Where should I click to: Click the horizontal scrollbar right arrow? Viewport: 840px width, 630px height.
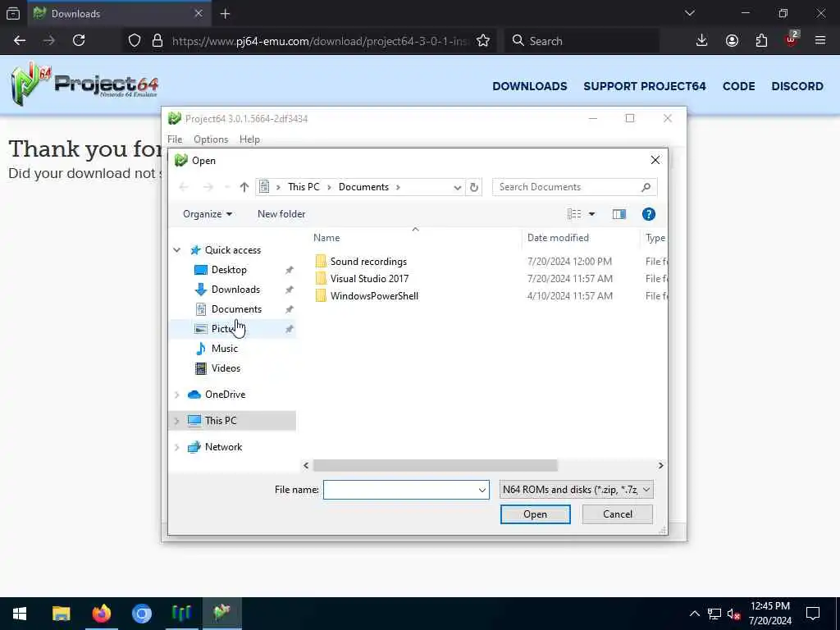(660, 466)
